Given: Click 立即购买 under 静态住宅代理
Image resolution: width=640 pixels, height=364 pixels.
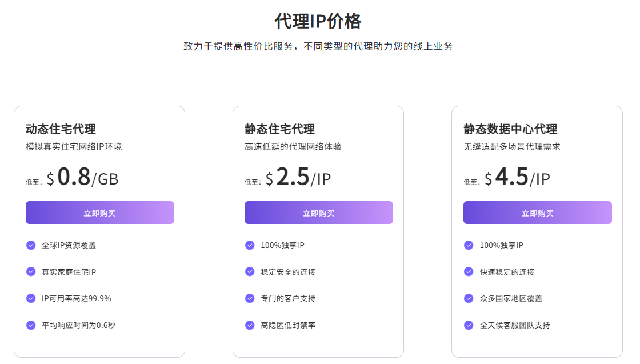Looking at the screenshot, I should (x=319, y=213).
